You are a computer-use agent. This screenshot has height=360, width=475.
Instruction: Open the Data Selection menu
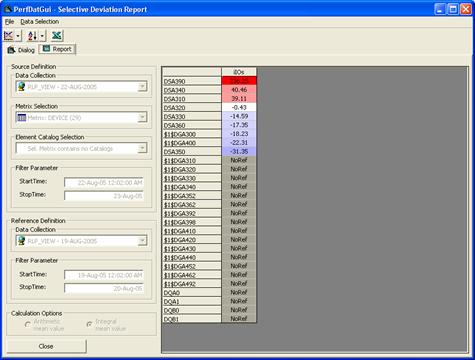pos(40,22)
